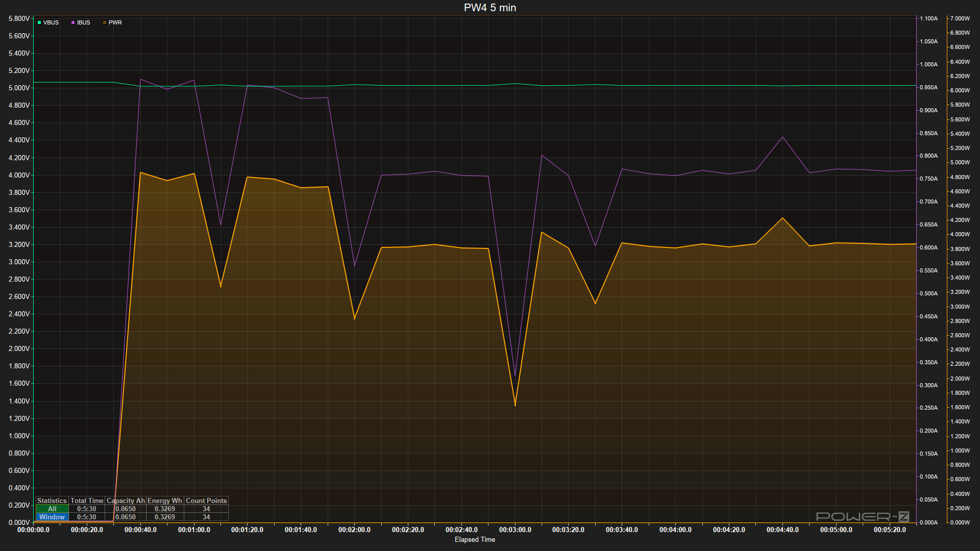Screen dimensions: 980x551
Task: Click the 7.000W label on power axis
Action: [x=960, y=18]
